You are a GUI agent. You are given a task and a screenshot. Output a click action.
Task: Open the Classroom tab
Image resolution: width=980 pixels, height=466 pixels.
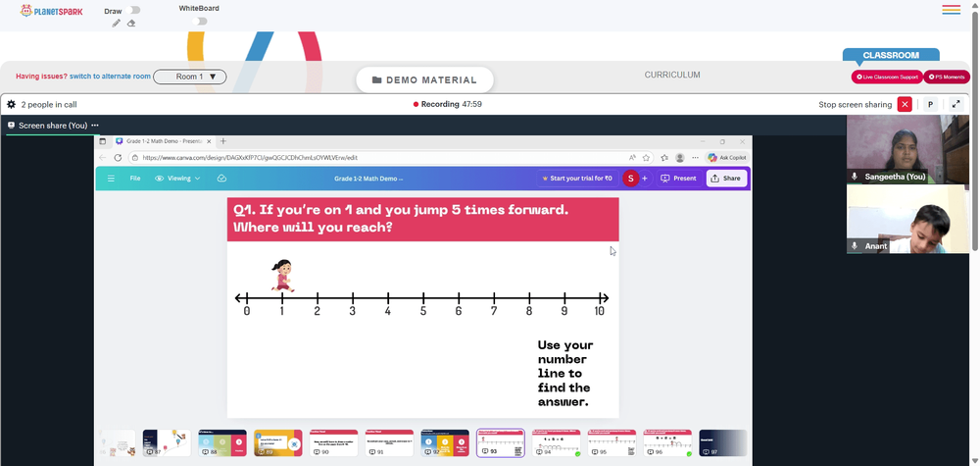(x=891, y=55)
